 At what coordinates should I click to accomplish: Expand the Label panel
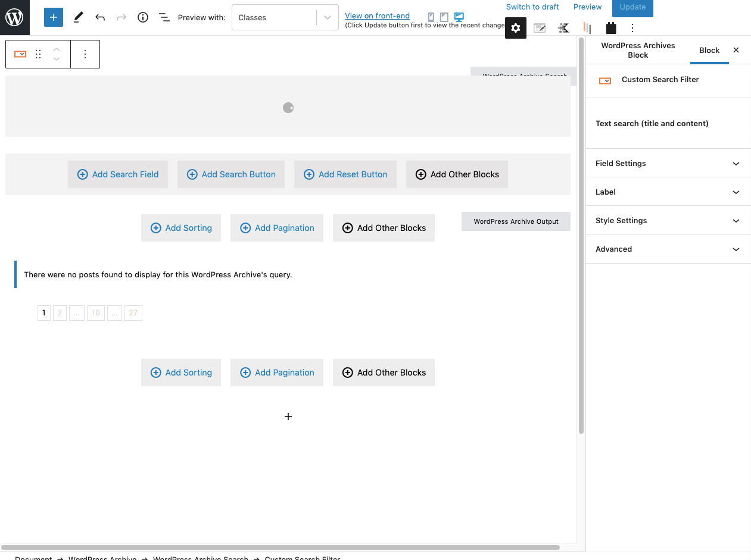[x=668, y=192]
